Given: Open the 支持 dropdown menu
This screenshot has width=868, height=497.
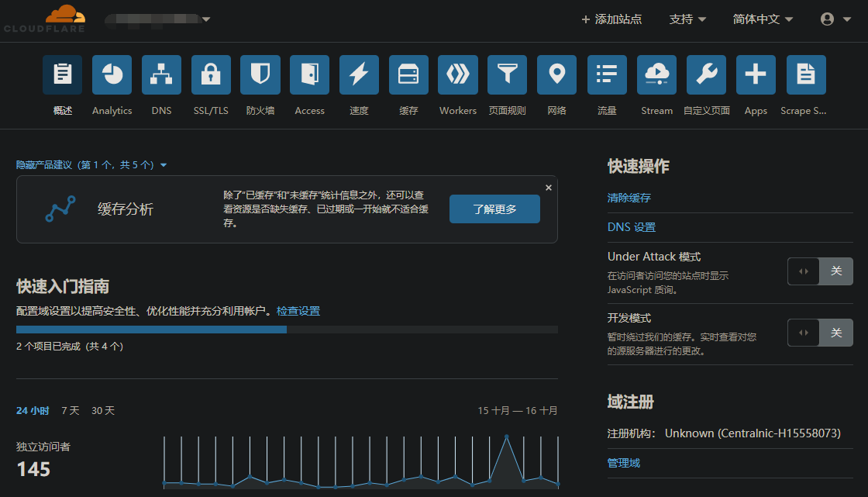Looking at the screenshot, I should click(687, 19).
